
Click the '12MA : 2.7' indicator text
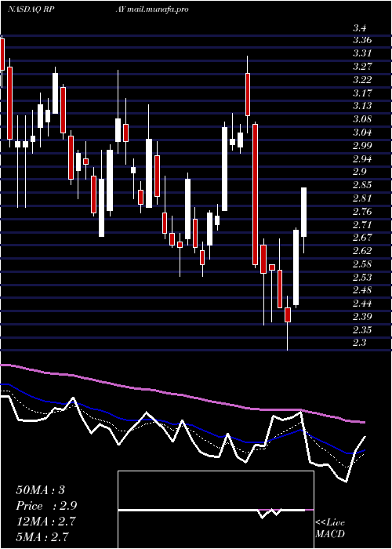(x=45, y=522)
